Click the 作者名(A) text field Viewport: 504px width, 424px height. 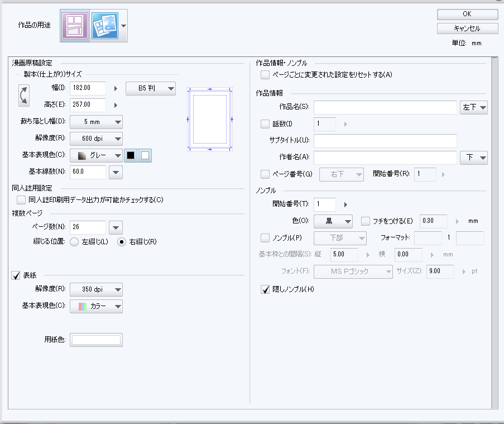pyautogui.click(x=385, y=158)
